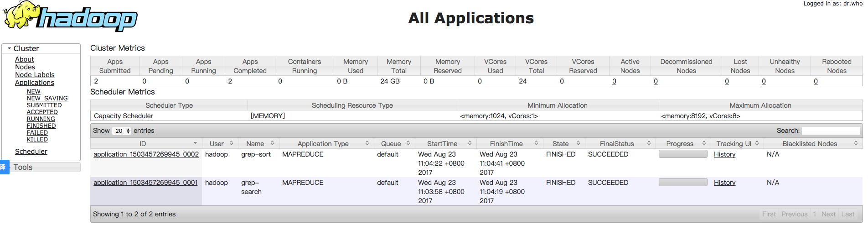
Task: Go to the Next results page
Action: 828,214
